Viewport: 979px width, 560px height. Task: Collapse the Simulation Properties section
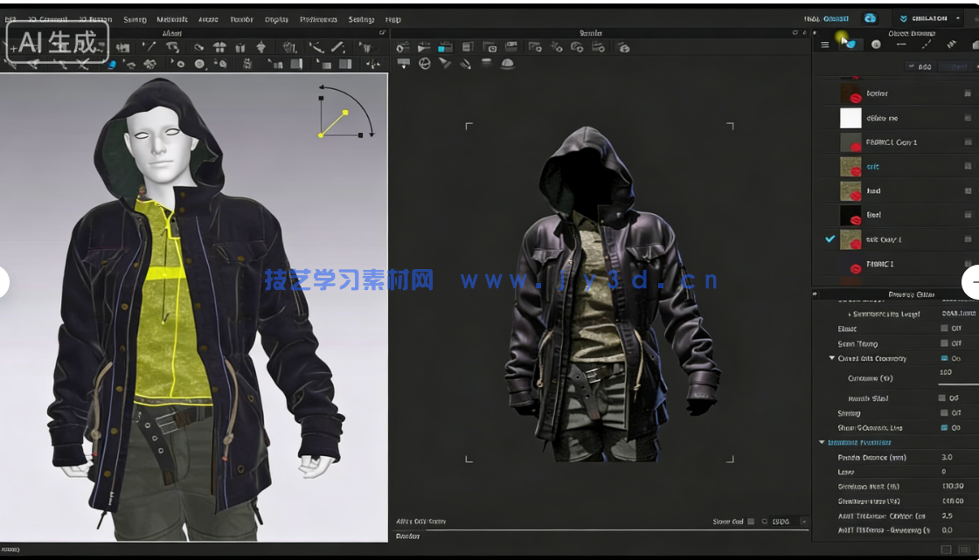(822, 441)
